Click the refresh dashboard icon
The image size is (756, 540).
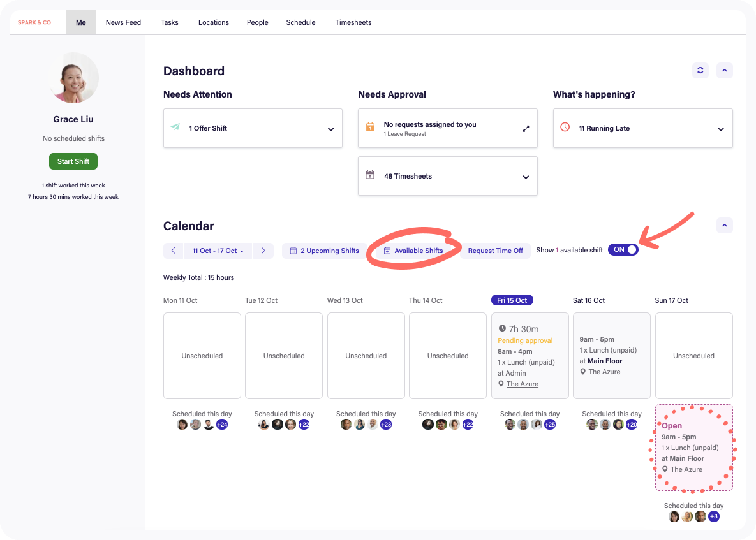(x=700, y=70)
